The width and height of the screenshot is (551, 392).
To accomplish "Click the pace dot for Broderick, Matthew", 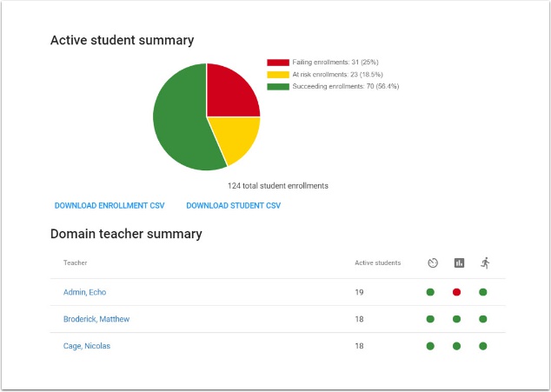I will tap(430, 319).
